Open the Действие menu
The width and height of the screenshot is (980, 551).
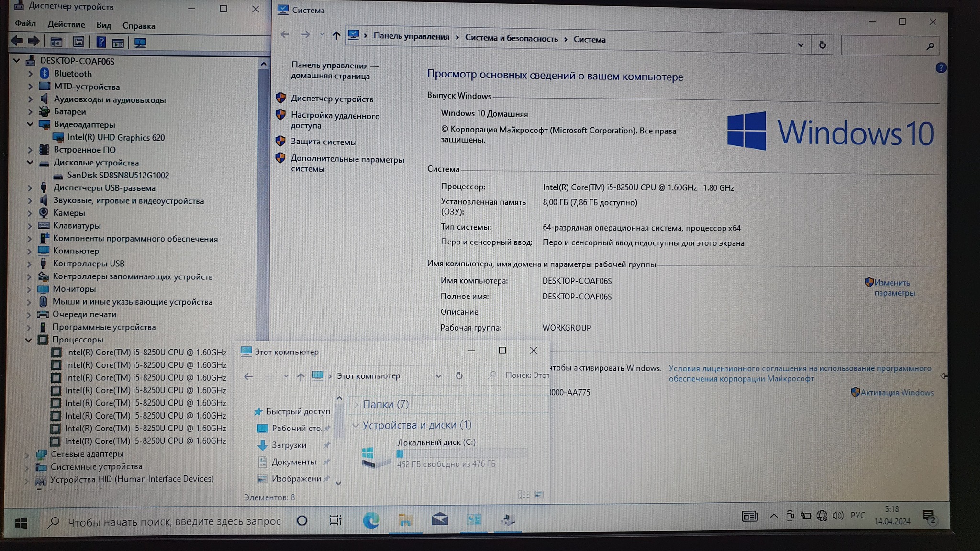[66, 24]
